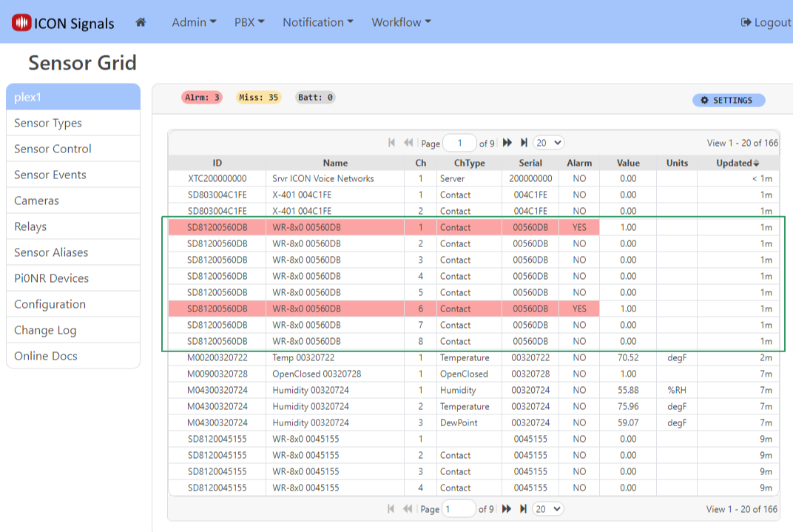Click the Updated column sort arrow
Viewport: 793px width, 532px height.
click(x=756, y=164)
